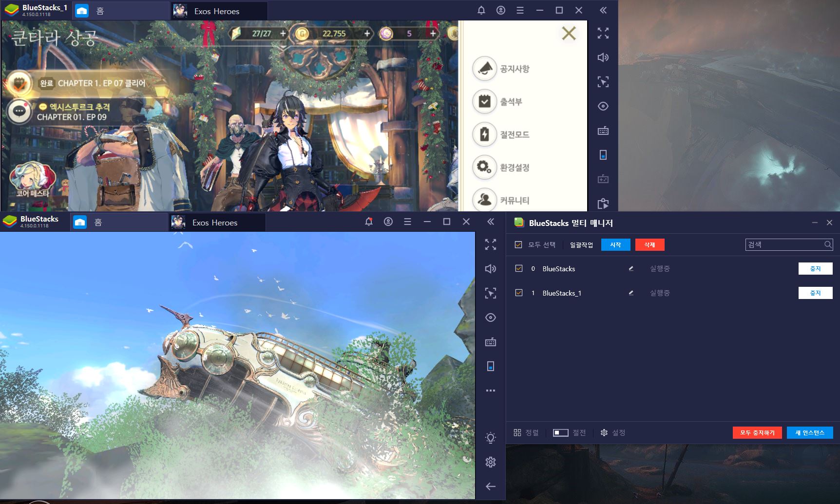Viewport: 840px width, 504px height.
Task: Click rotate phone icon in lower BlueStacks sidebar
Action: coord(491,366)
